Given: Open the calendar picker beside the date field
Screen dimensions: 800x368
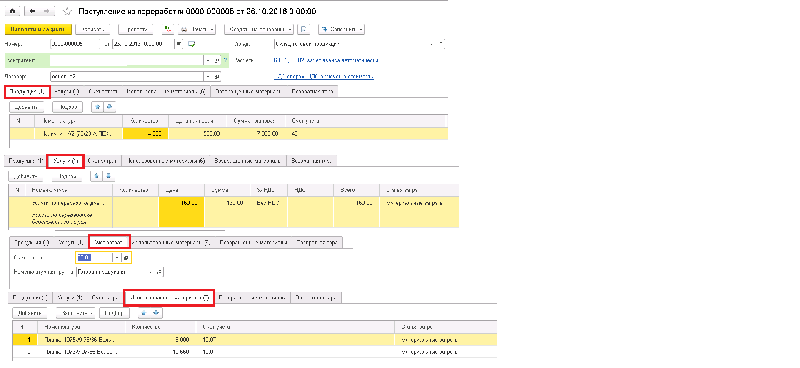Looking at the screenshot, I should (179, 44).
